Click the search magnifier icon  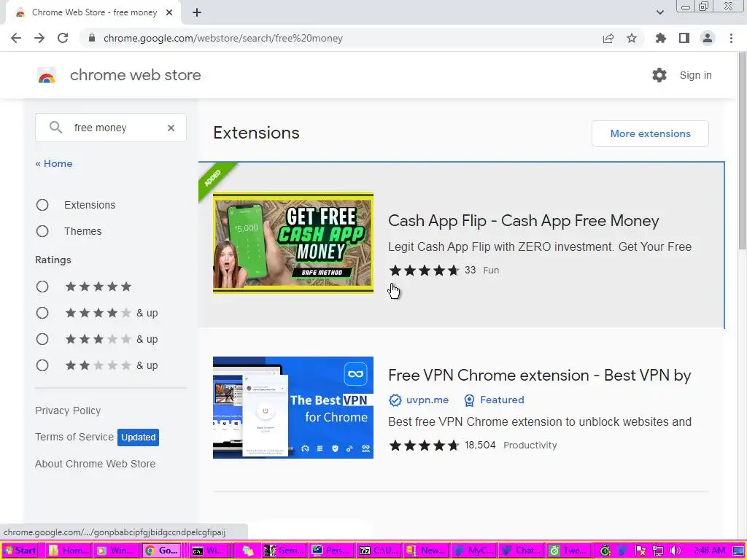pos(55,128)
